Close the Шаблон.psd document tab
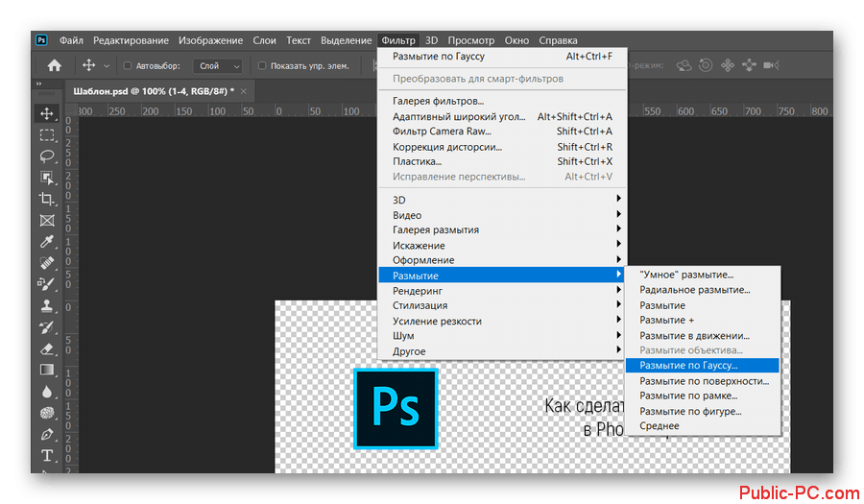Screen dimensions: 864x504 pyautogui.click(x=244, y=91)
